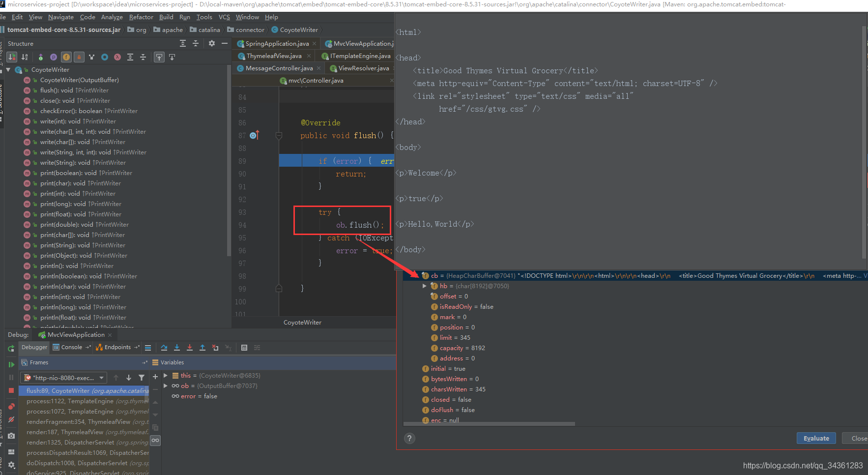This screenshot has height=475, width=868.
Task: Expand hb char[8192] node
Action: tap(425, 286)
